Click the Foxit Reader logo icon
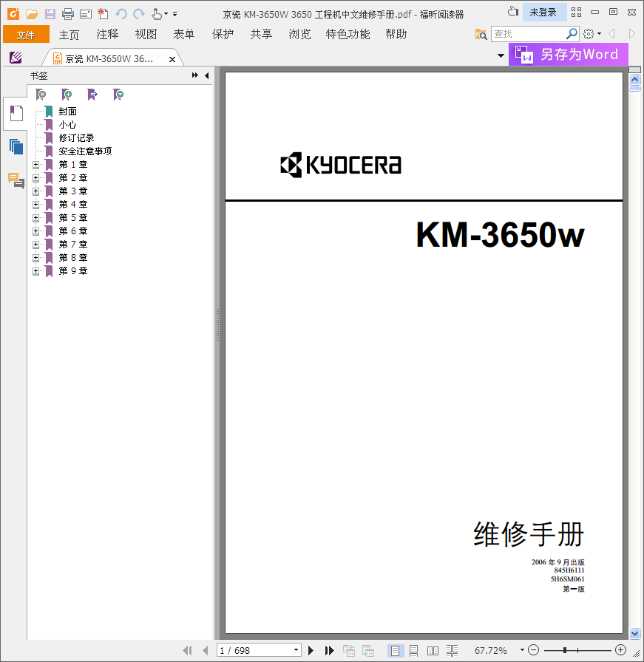The image size is (644, 662). coord(13,14)
